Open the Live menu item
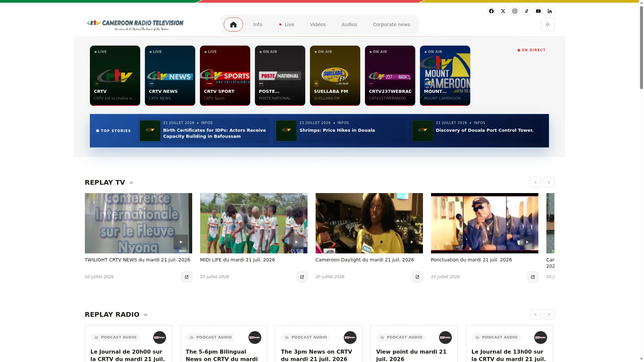Viewport: 644px width, 362px height. click(287, 24)
